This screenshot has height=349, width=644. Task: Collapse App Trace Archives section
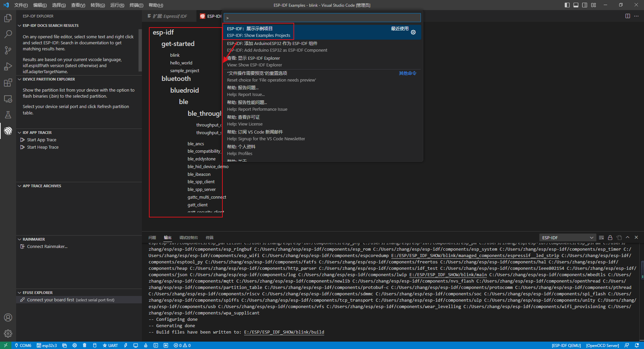pos(79,186)
